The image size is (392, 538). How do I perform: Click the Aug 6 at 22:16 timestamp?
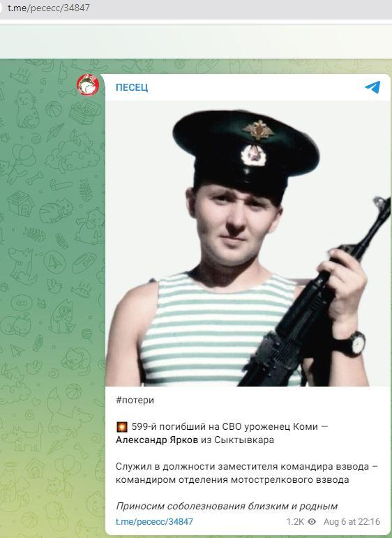[352, 522]
